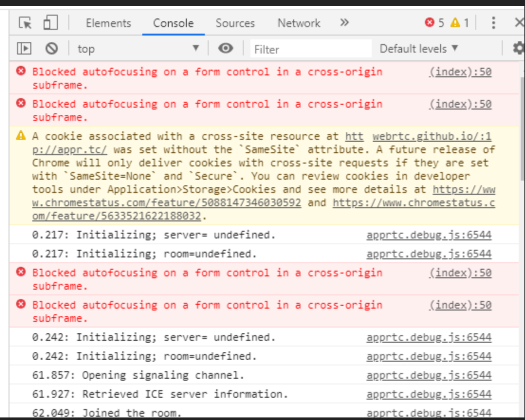Screen dimensions: 525x420
Task: Clear the console with the ban icon
Action: tap(52, 48)
